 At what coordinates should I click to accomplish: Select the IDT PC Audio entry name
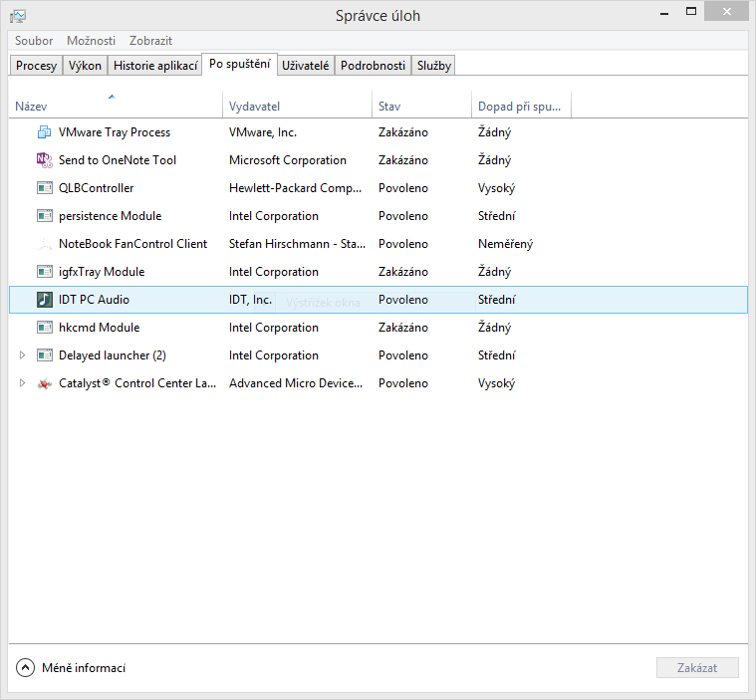coord(94,300)
